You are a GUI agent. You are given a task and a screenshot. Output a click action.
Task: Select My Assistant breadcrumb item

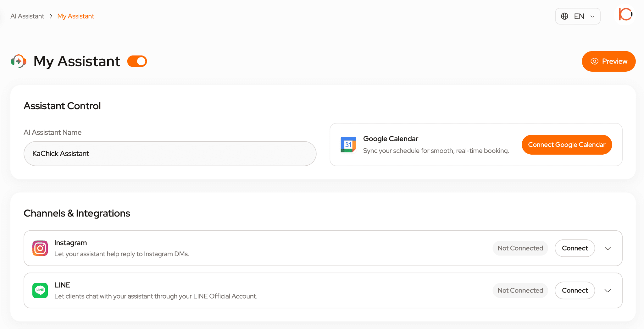coord(76,16)
